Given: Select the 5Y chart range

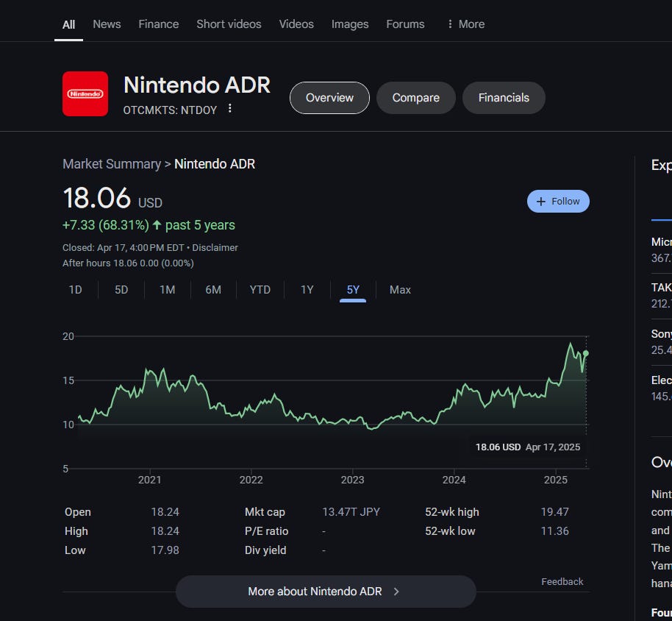Looking at the screenshot, I should 353,289.
